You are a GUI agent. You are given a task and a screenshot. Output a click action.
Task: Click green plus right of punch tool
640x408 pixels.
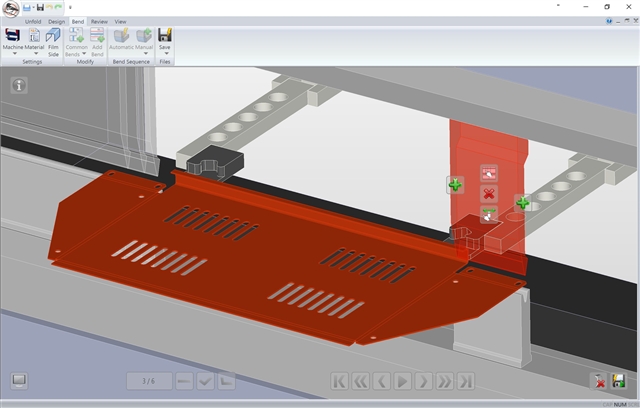click(x=522, y=203)
